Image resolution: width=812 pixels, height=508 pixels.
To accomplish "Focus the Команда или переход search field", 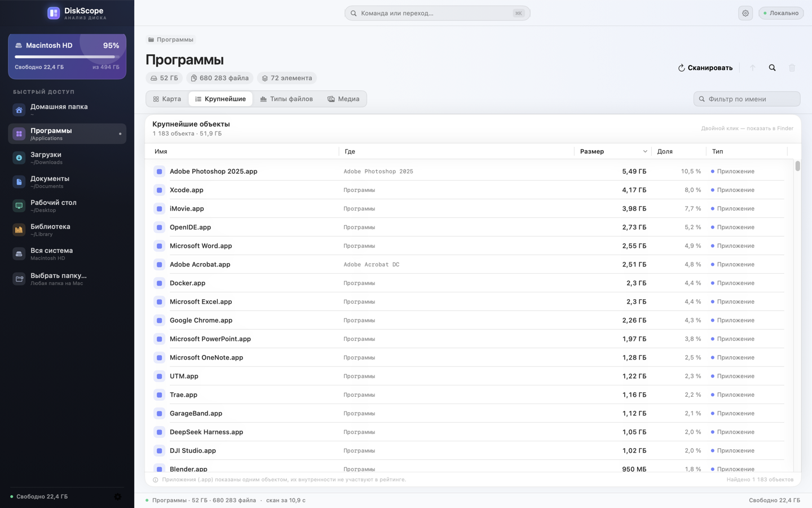I will click(x=438, y=13).
